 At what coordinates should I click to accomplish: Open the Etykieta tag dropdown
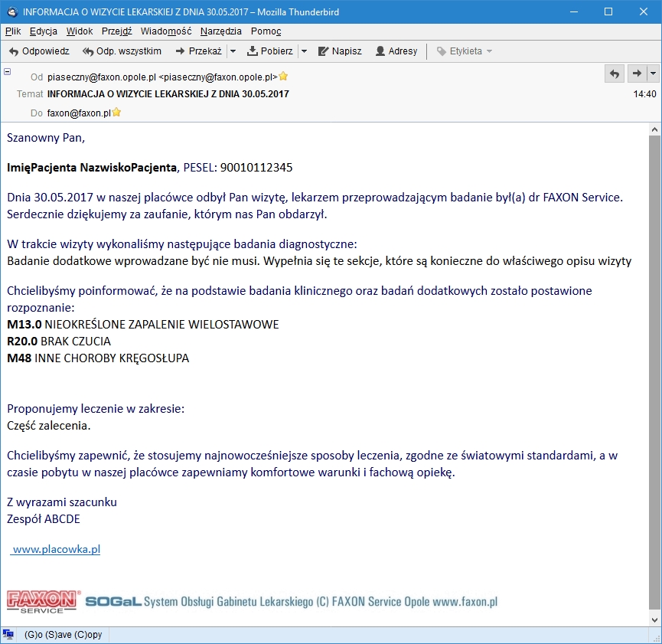pyautogui.click(x=464, y=51)
